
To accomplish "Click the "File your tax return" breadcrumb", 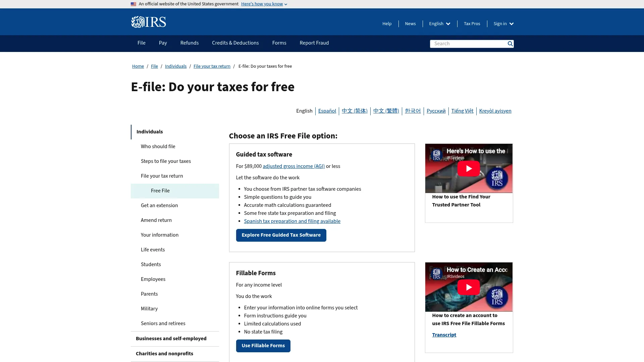I will (212, 66).
